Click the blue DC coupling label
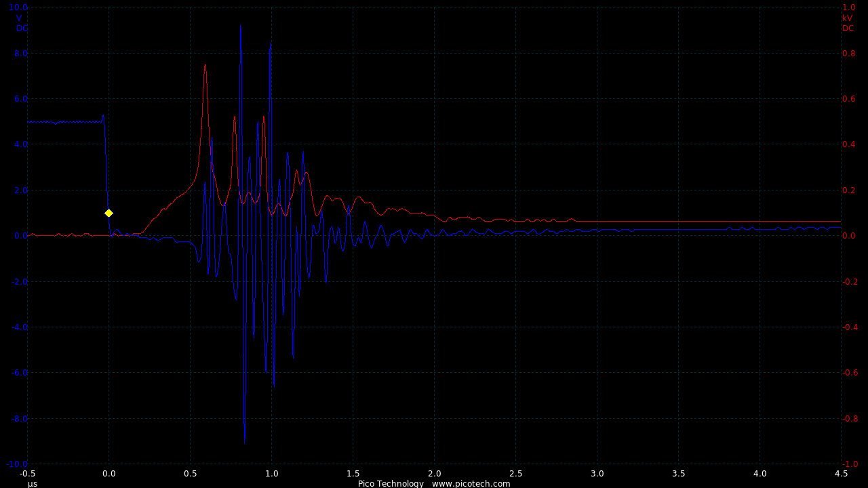 coord(22,28)
